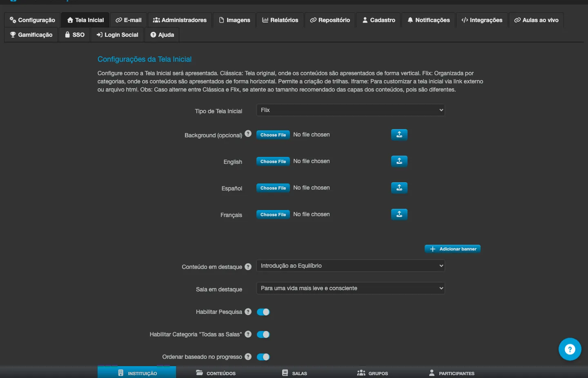Open the Cadastro tab
The width and height of the screenshot is (588, 378).
click(379, 20)
